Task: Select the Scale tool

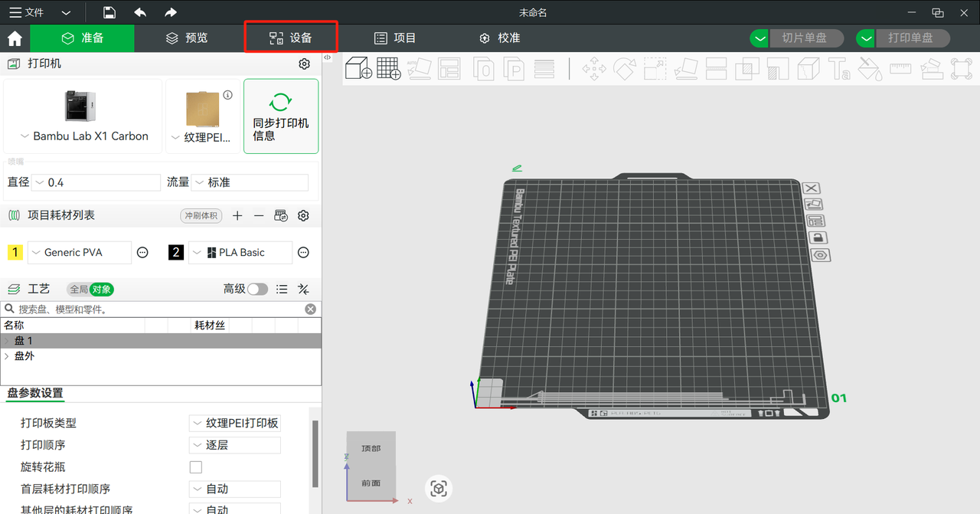Action: coord(655,69)
